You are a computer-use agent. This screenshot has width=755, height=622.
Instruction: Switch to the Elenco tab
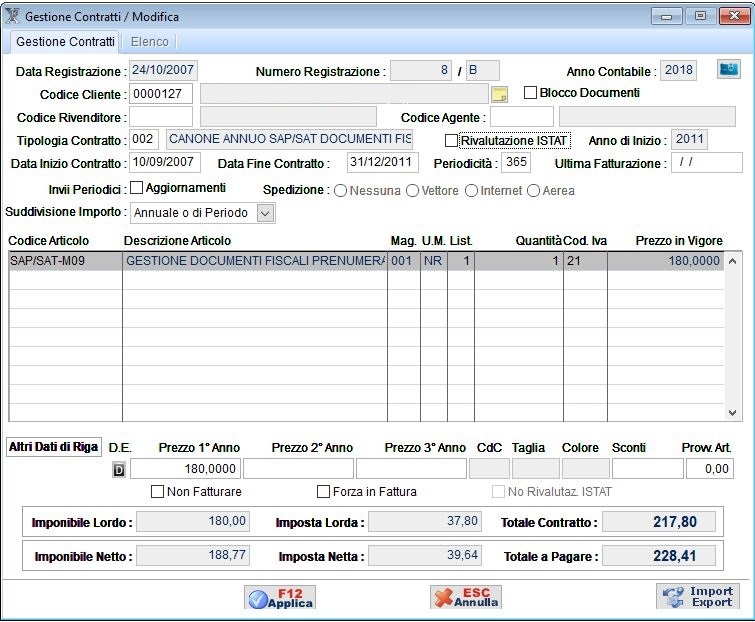click(150, 42)
